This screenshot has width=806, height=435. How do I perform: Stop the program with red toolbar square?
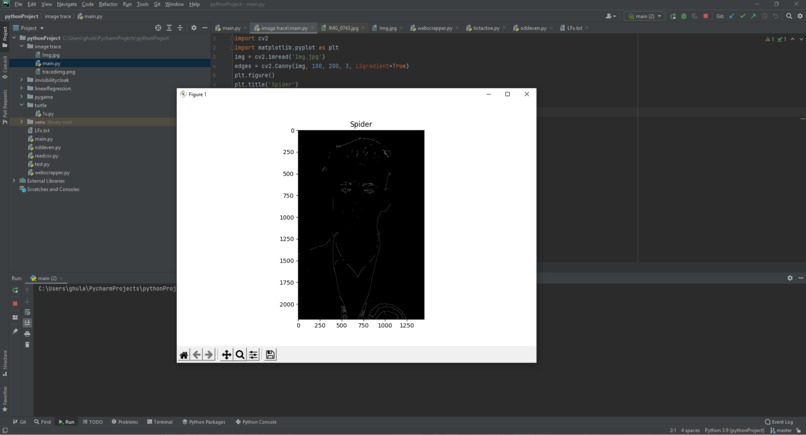[x=706, y=16]
